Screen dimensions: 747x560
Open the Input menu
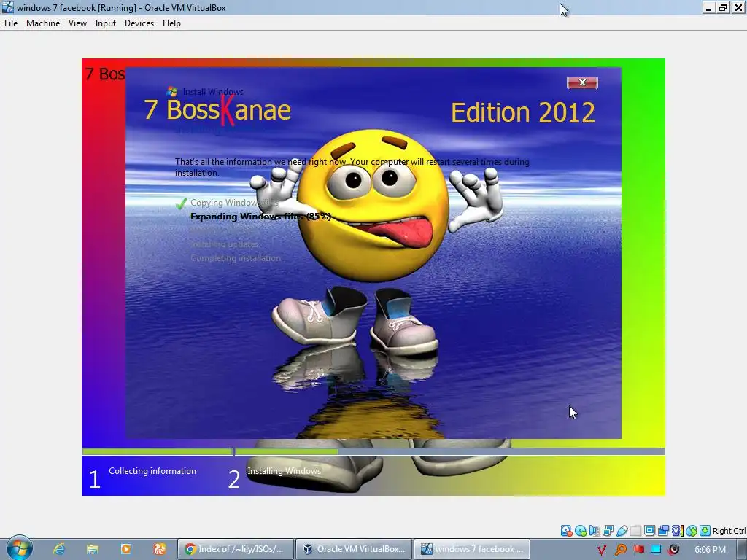pyautogui.click(x=105, y=23)
